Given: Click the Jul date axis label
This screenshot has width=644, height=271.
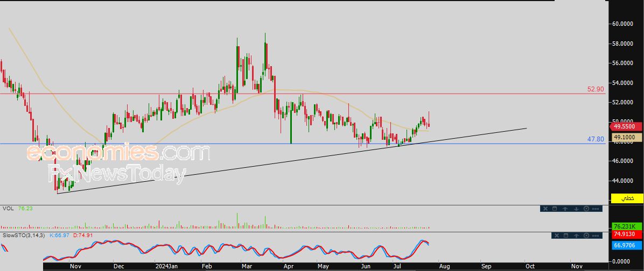Looking at the screenshot, I should coord(397,266).
